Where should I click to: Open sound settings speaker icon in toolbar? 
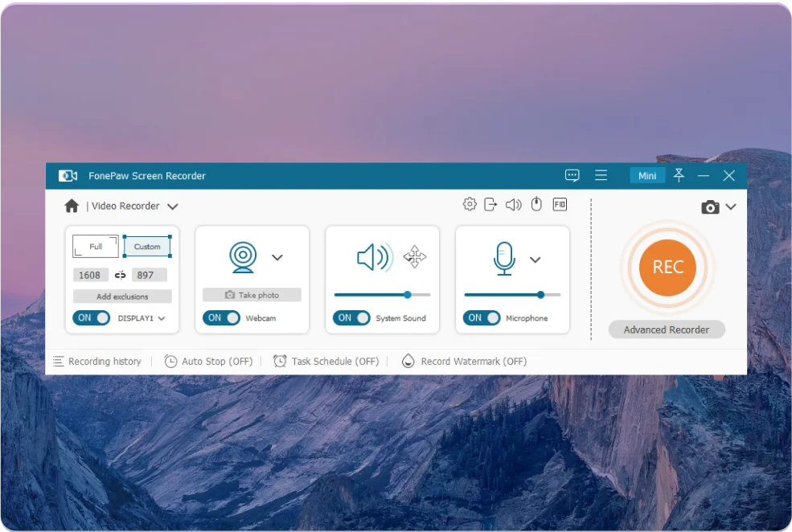(513, 204)
